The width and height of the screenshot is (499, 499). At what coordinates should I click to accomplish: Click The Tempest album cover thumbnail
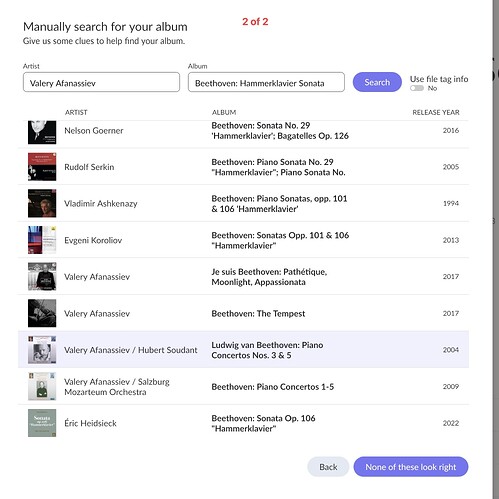[x=42, y=313]
